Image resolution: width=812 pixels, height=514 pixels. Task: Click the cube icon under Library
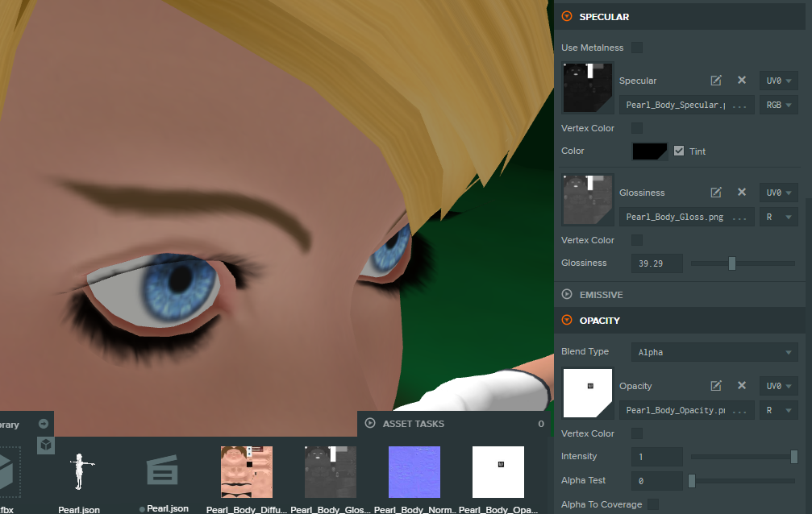(46, 446)
